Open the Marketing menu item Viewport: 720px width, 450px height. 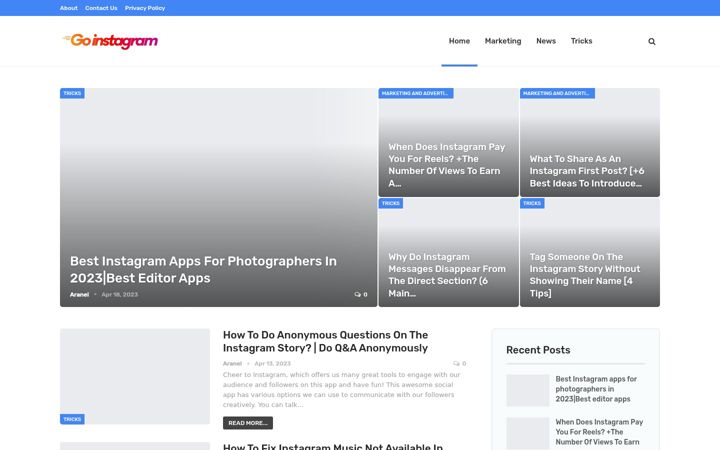(x=503, y=41)
